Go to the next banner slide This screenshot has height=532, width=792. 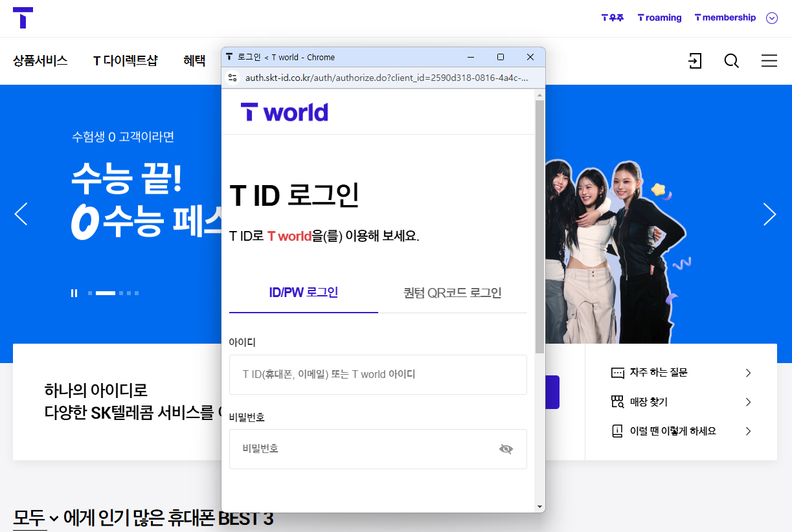tap(769, 214)
